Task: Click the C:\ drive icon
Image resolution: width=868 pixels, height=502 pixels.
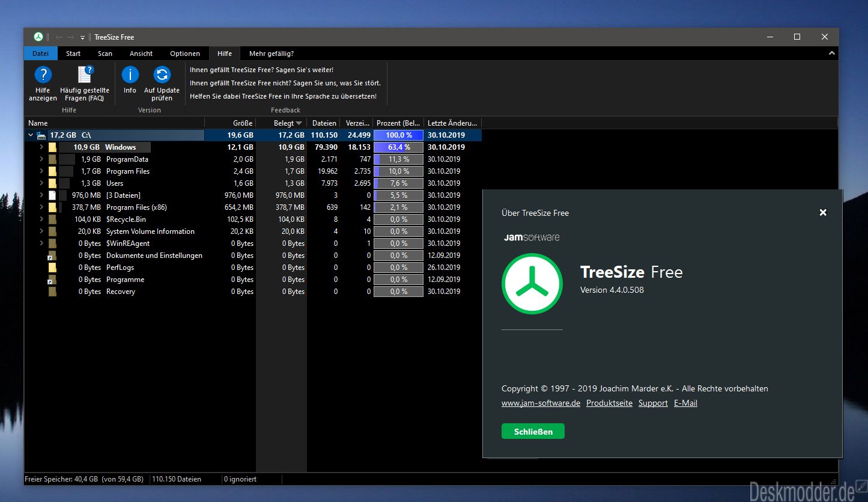Action: tap(41, 135)
